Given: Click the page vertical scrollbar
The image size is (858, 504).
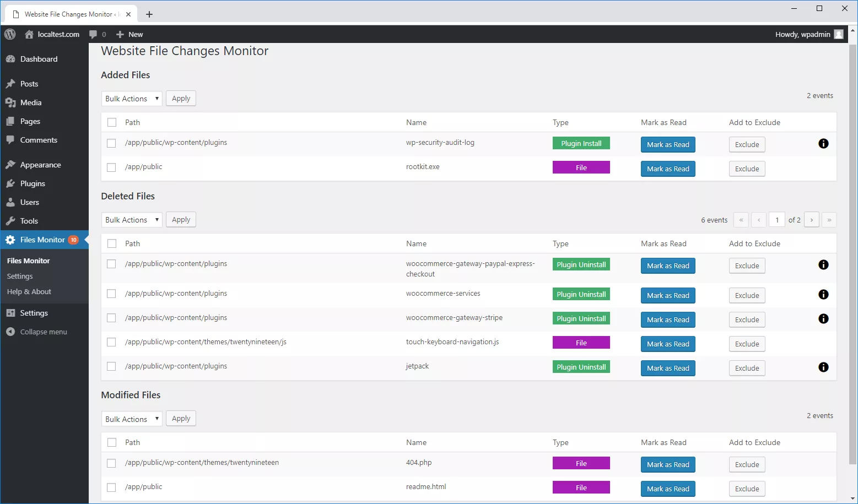Looking at the screenshot, I should [852, 253].
